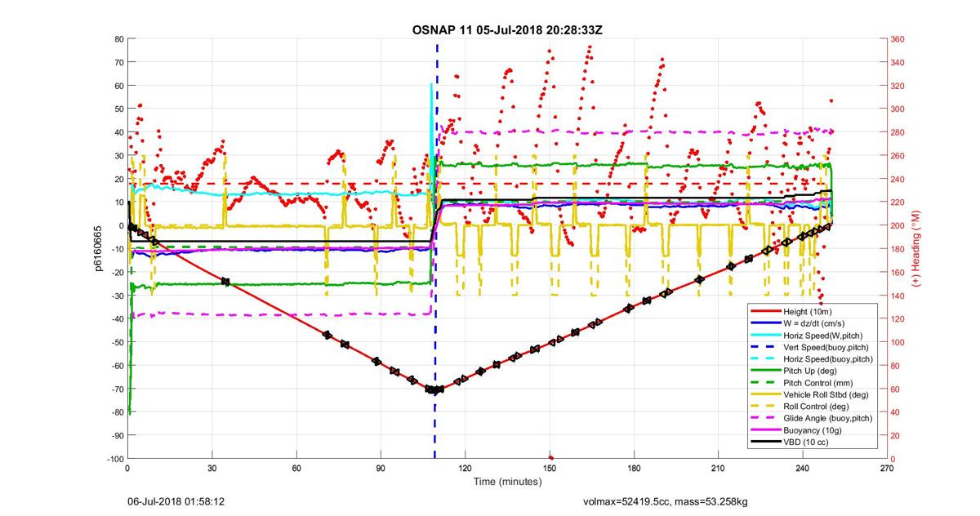Click the right y-axis tick label 360

[x=898, y=39]
